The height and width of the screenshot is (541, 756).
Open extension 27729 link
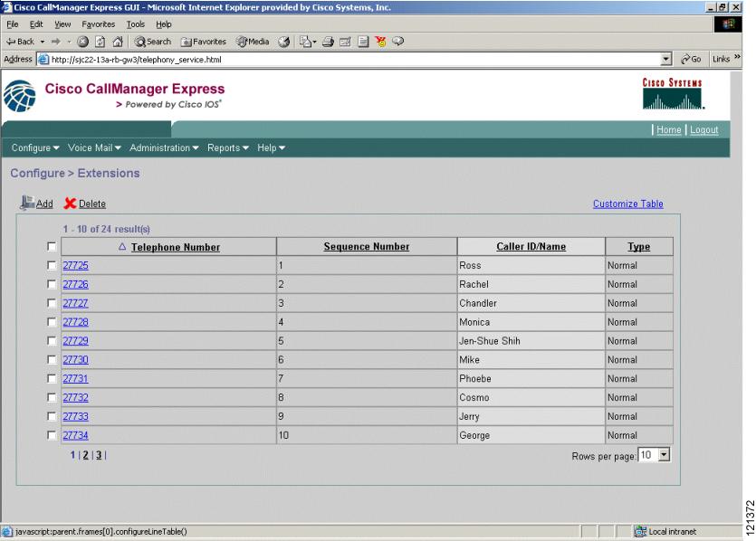point(76,340)
